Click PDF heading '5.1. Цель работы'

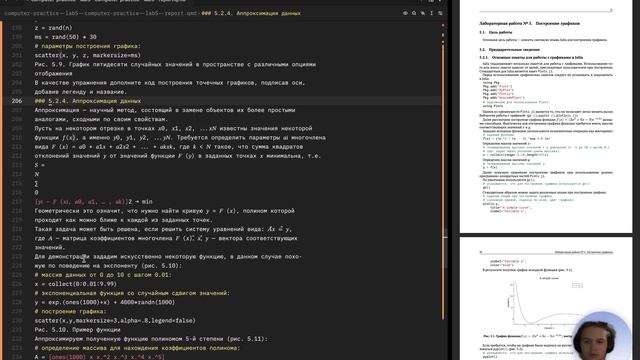(x=496, y=32)
